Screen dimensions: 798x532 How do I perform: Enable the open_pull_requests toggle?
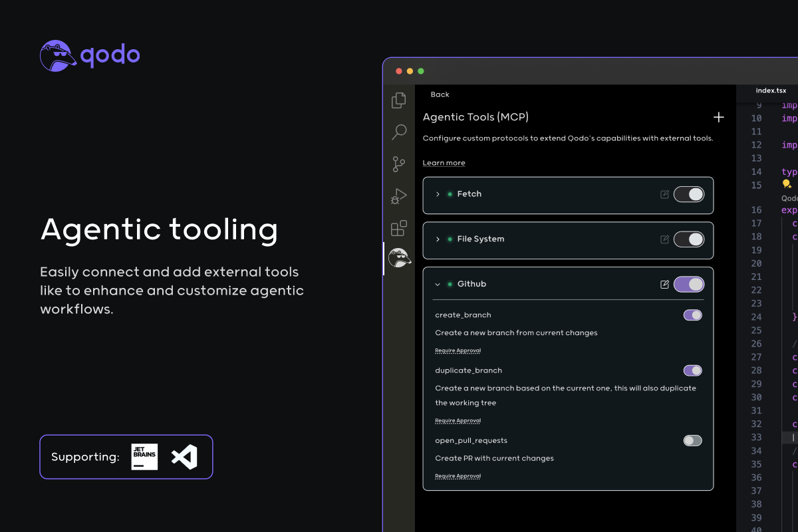point(692,440)
